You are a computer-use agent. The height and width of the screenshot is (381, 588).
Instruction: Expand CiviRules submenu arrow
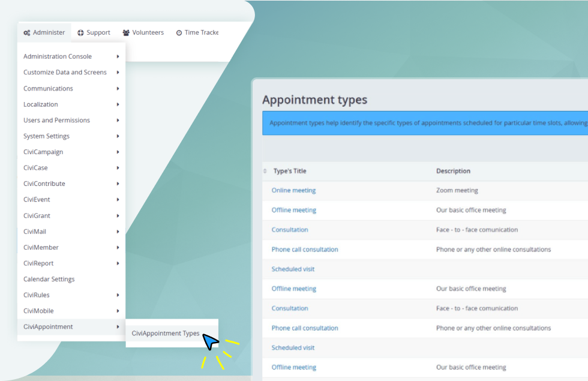point(118,295)
